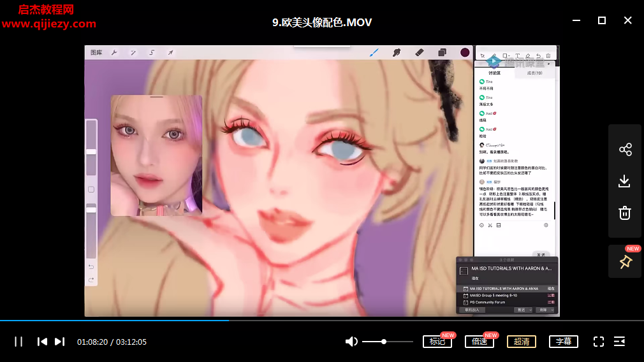644x362 pixels.
Task: Skip to the next video
Action: point(59,342)
